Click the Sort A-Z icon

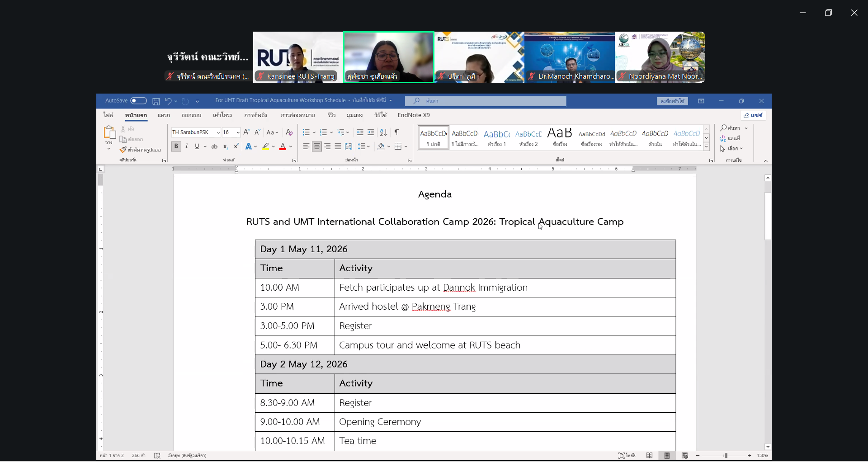point(383,132)
